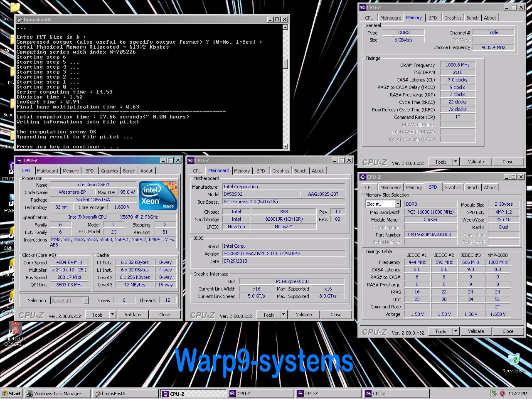532x399 pixels.
Task: Click the Core Speed 4804.04 MHz value
Action: click(69, 262)
